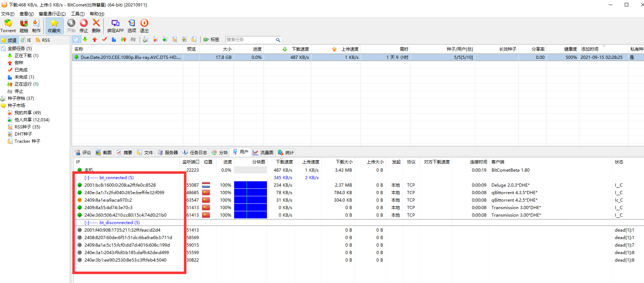Filter by downloading green arrow icon
The image size is (644, 283).
coord(85,40)
